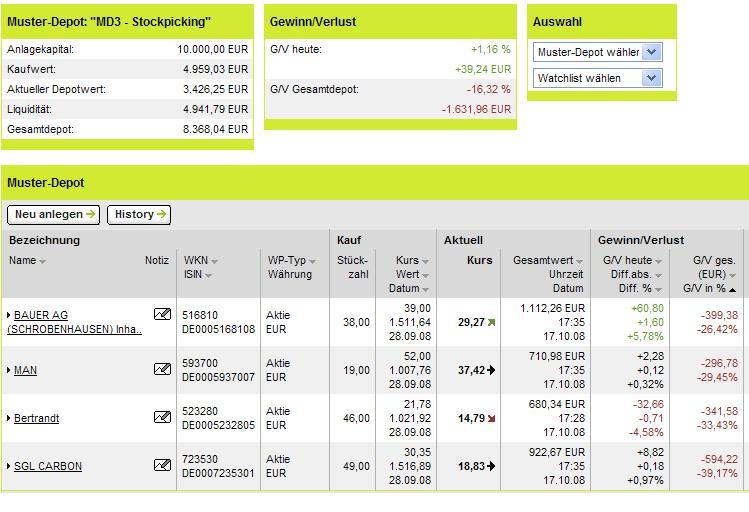This screenshot has height=512, width=749.
Task: Click the Neu anlegen button
Action: (54, 214)
